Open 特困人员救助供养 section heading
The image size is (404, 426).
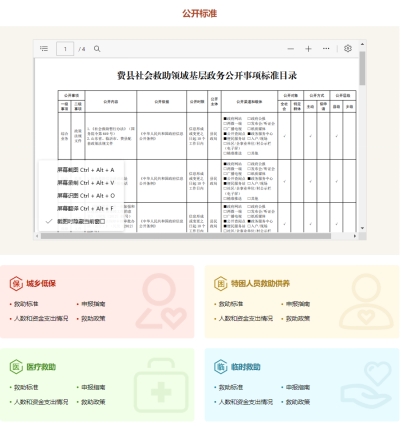[260, 284]
